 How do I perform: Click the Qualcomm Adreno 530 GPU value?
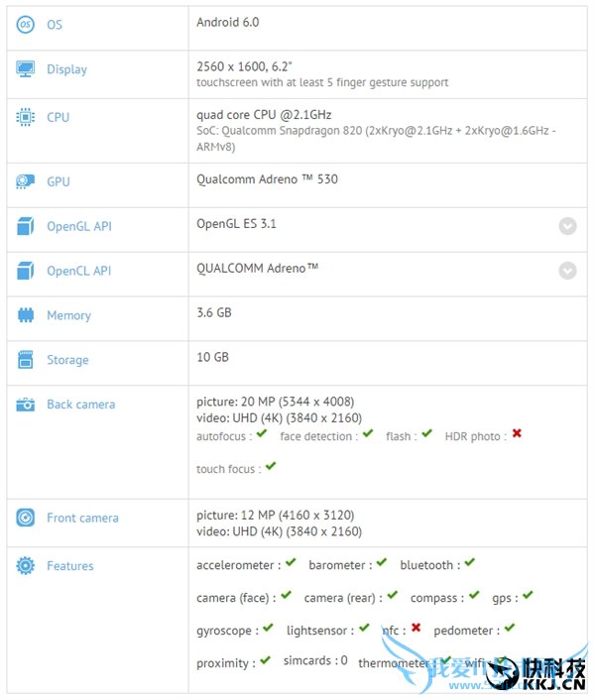point(267,179)
